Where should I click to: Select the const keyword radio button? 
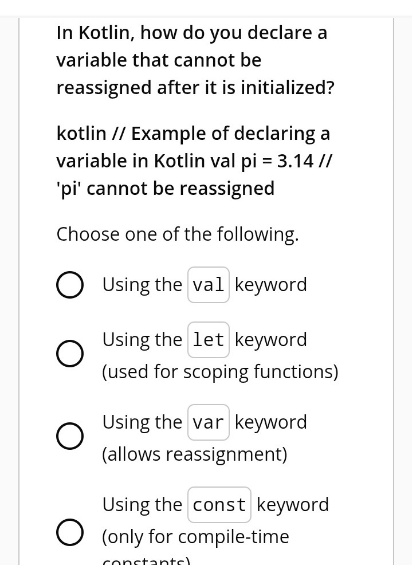(x=70, y=532)
